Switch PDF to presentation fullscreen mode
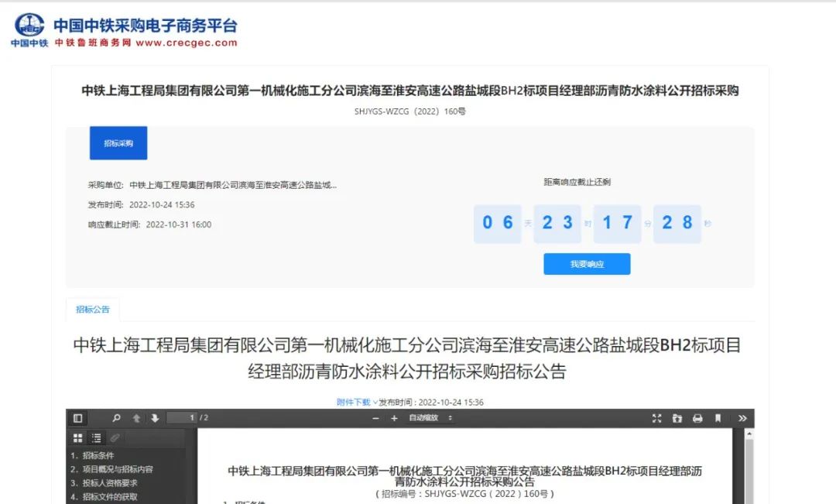836x504 pixels. (657, 418)
